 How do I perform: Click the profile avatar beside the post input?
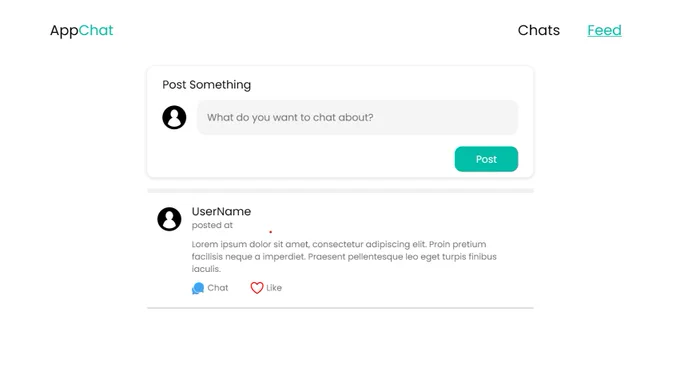click(174, 118)
